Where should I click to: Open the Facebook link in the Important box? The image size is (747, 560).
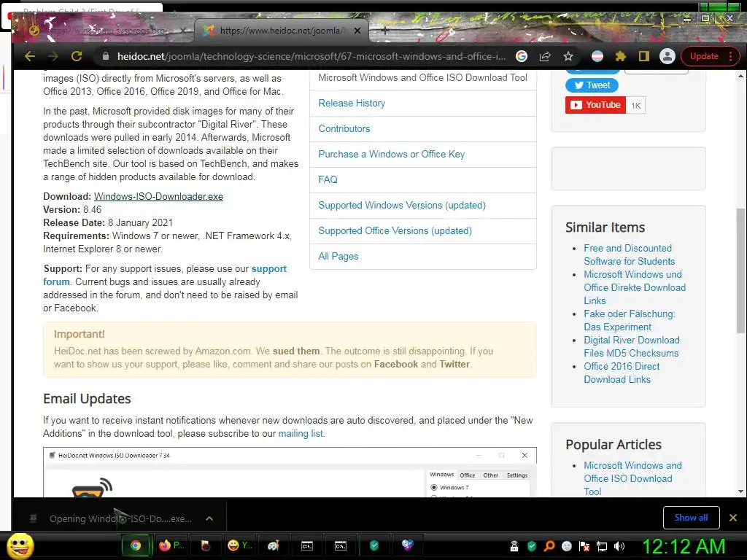tap(396, 365)
